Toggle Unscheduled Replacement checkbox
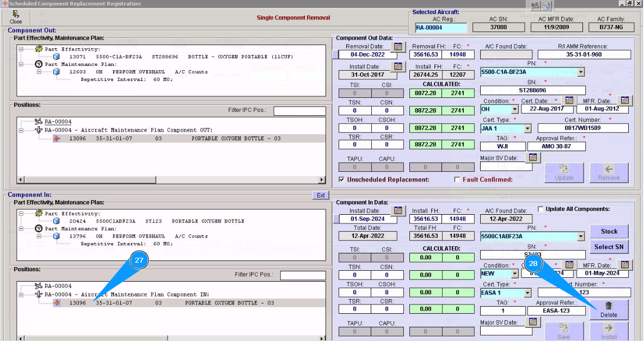The width and height of the screenshot is (644, 342). click(341, 179)
